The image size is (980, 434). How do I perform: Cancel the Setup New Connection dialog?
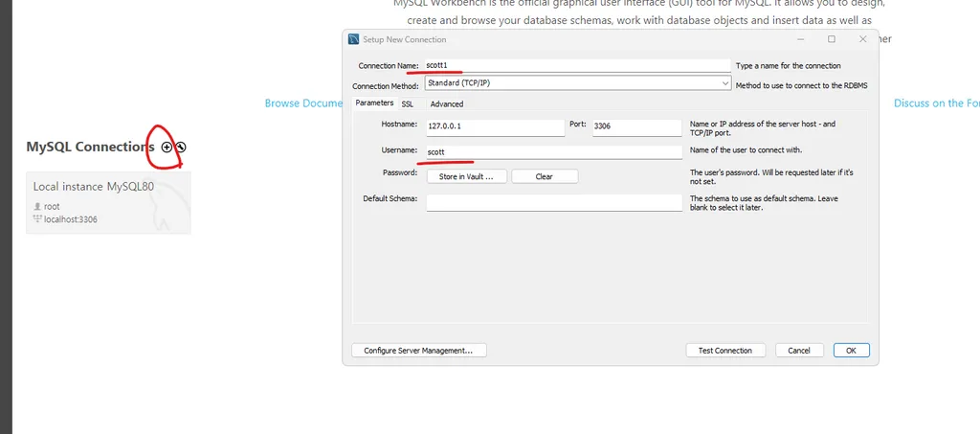tap(799, 351)
